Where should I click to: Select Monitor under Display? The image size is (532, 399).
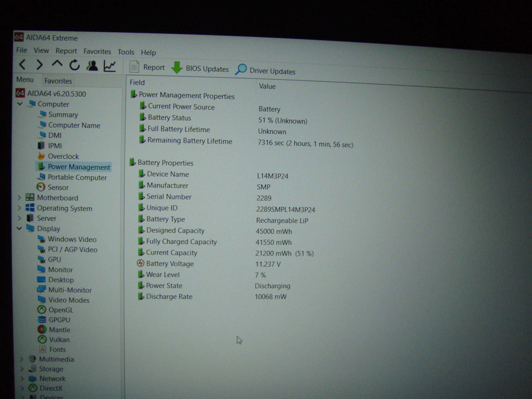click(55, 269)
